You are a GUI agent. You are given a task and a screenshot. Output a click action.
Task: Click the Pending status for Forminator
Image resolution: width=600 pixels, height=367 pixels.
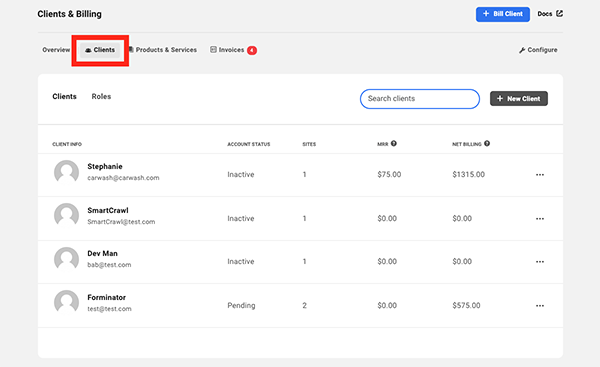pos(241,305)
